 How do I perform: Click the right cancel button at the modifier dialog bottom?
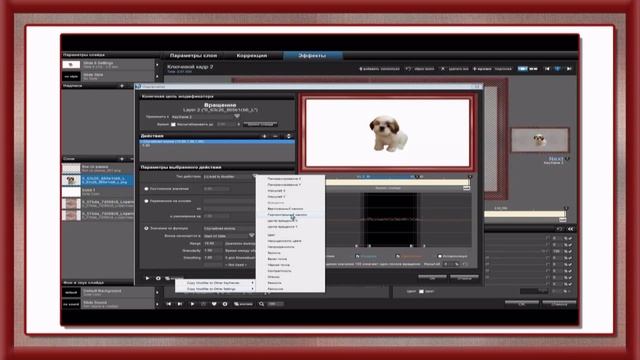464,278
